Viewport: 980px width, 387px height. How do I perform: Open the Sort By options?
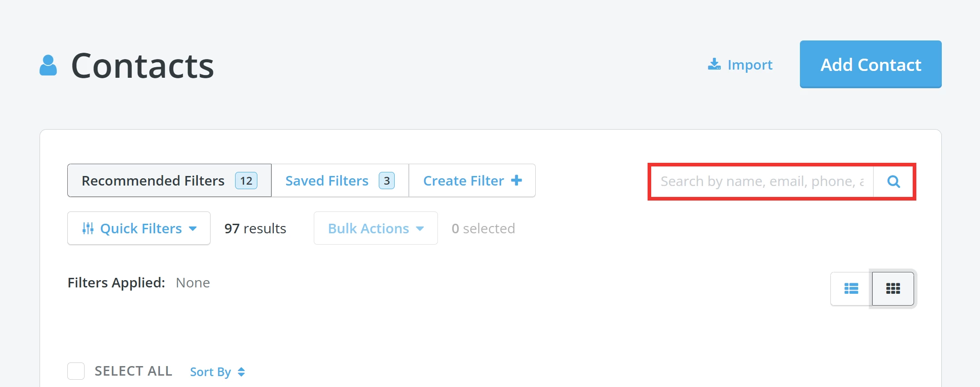(x=211, y=372)
